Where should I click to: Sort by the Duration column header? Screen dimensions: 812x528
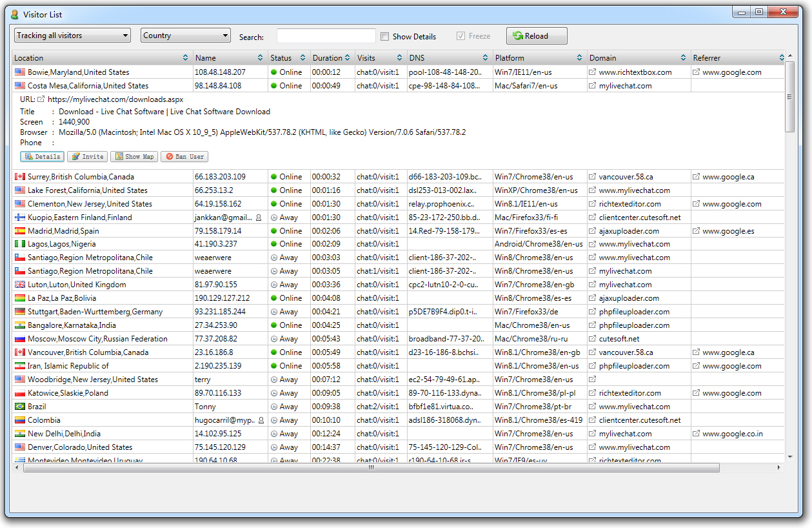tap(328, 58)
